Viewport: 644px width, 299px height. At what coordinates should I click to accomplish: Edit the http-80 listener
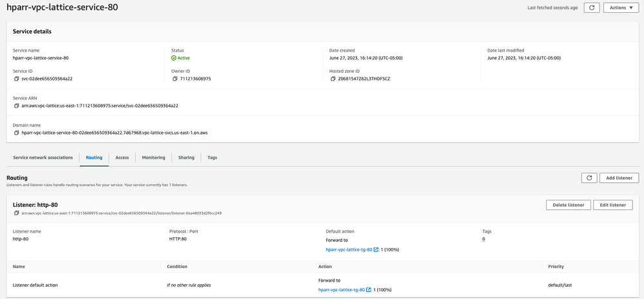coord(612,205)
